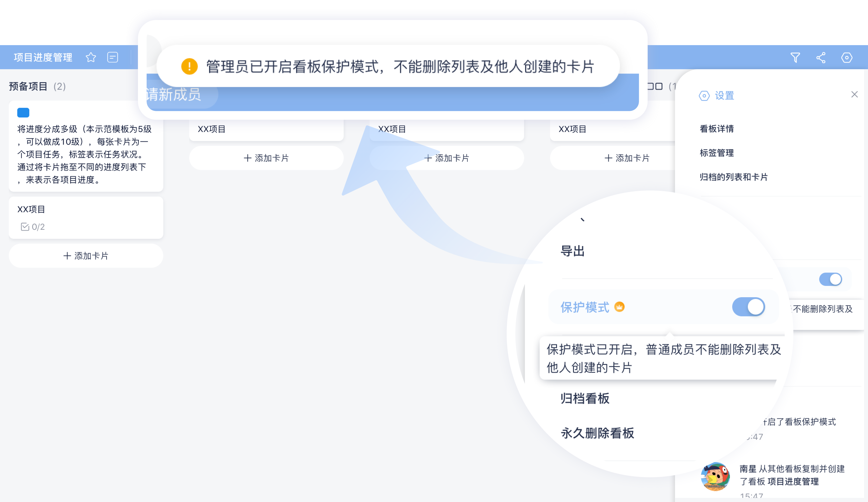Open settings hexagon icon in header

click(x=847, y=57)
